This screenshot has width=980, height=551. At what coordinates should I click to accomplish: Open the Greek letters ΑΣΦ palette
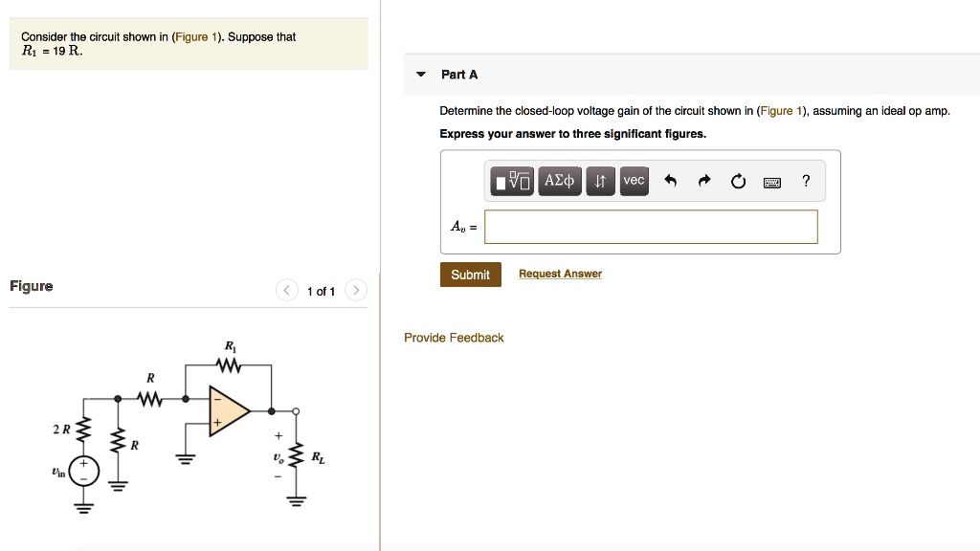coord(559,180)
